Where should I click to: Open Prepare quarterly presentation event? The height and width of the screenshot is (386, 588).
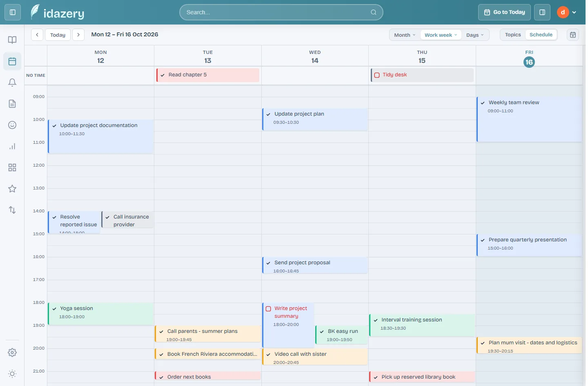529,245
